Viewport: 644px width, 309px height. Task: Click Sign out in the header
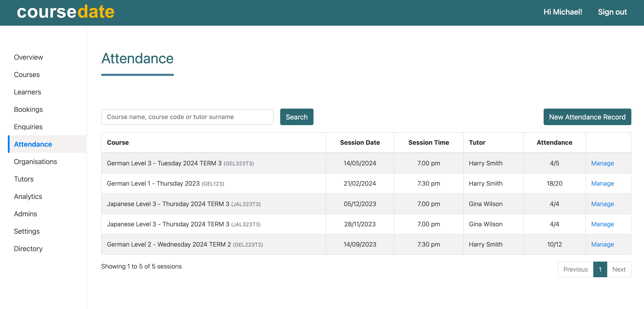(x=612, y=12)
